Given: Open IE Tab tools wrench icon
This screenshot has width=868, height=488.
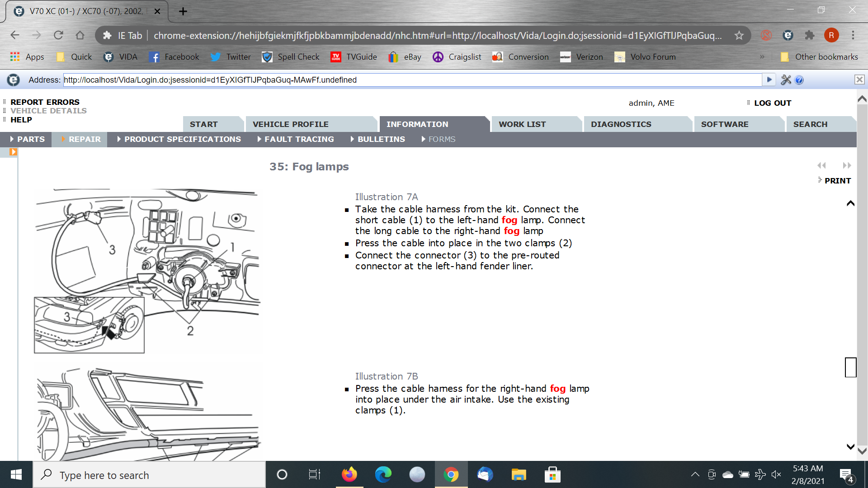Looking at the screenshot, I should click(x=786, y=80).
